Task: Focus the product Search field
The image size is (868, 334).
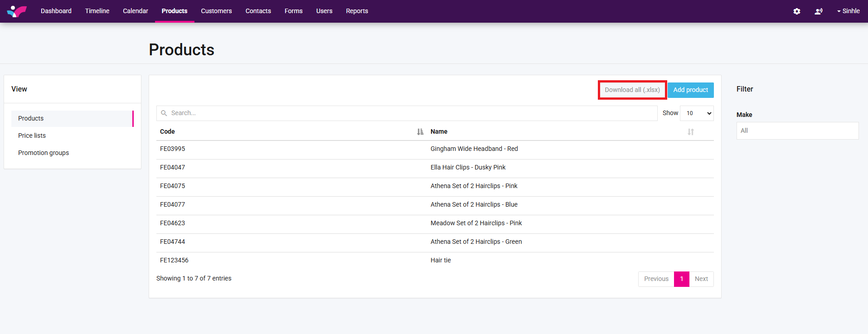Action: [408, 113]
